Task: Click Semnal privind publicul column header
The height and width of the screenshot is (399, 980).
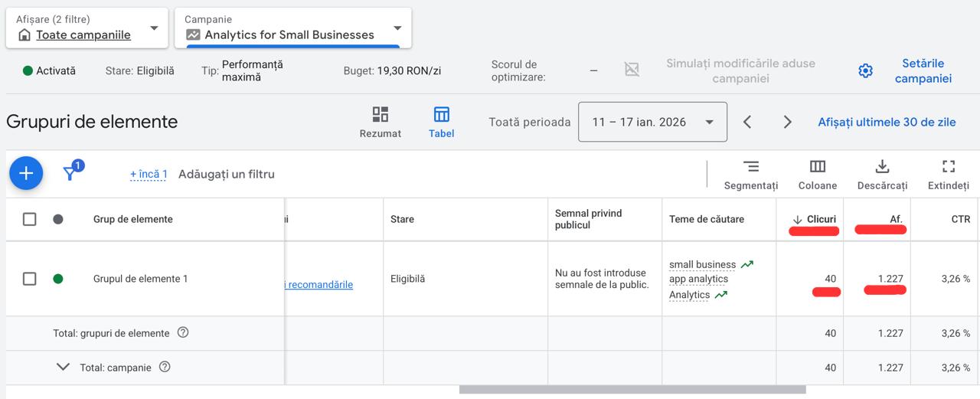Action: coord(589,219)
